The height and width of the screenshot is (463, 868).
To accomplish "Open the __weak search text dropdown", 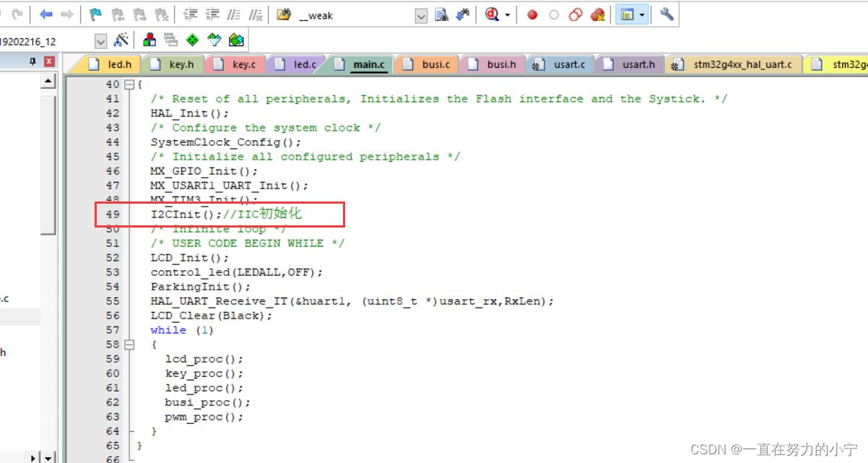I will click(421, 14).
